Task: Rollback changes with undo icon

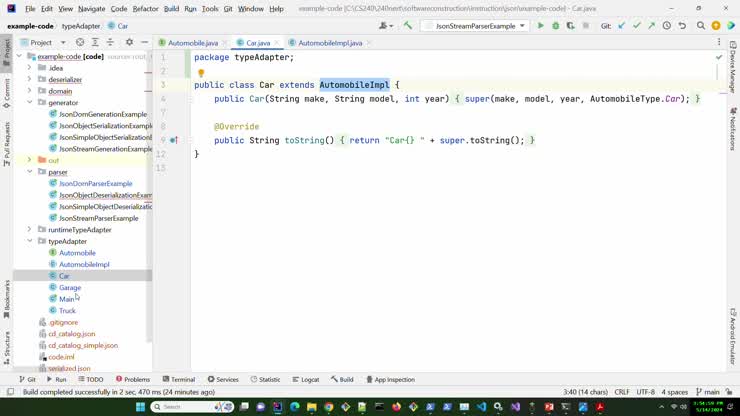Action: coord(682,26)
